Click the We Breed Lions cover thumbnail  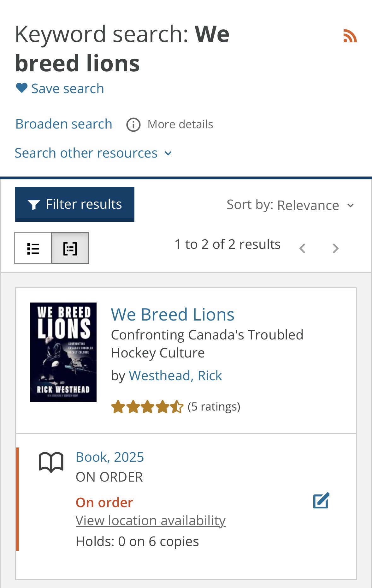click(63, 352)
